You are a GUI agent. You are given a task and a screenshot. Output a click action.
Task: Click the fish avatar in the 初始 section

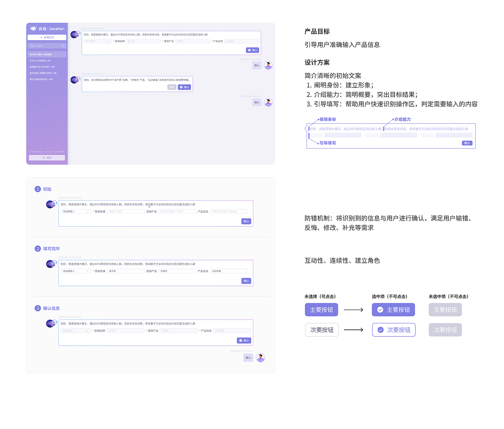pyautogui.click(x=51, y=204)
